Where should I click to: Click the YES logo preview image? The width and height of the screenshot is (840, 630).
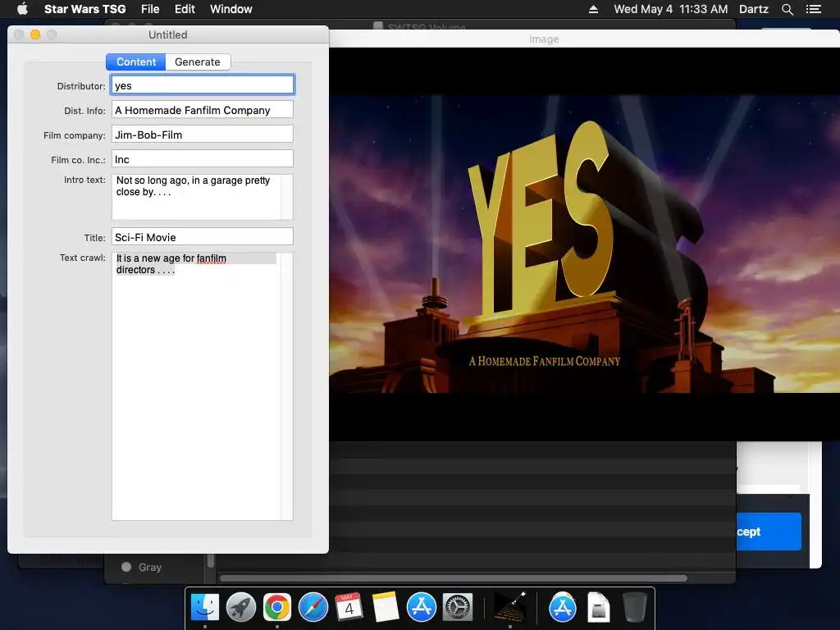click(x=584, y=244)
